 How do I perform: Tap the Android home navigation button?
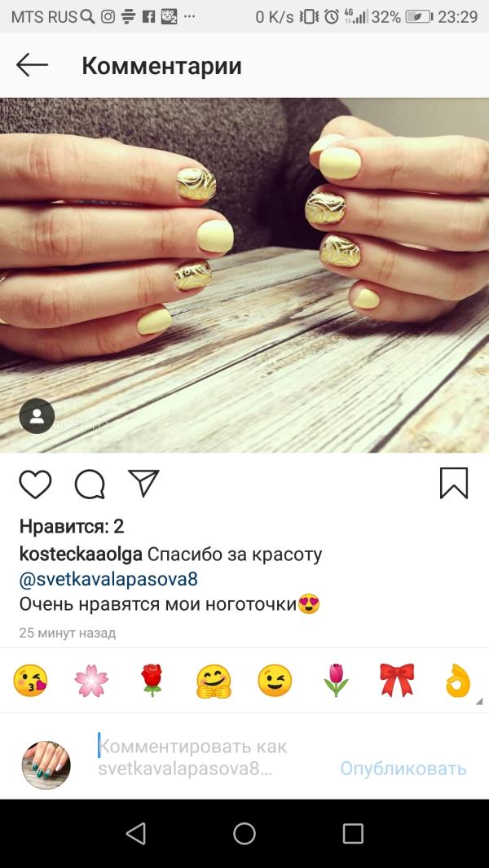coord(244,833)
